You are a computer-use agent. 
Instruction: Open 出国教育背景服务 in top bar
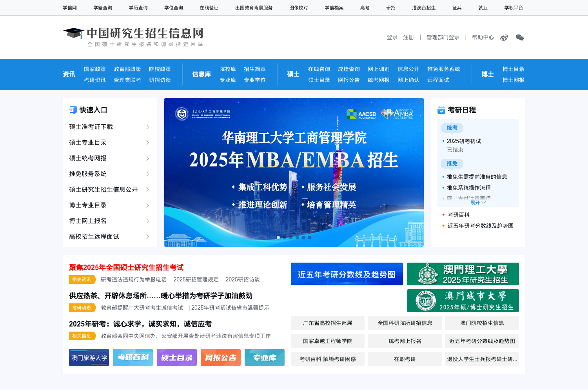pos(254,8)
